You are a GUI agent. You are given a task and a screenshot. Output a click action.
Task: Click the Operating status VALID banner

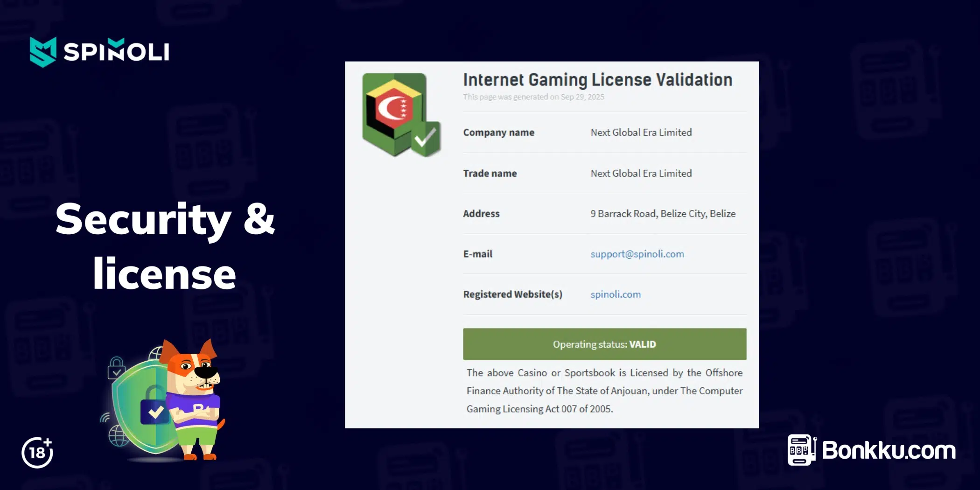tap(604, 344)
